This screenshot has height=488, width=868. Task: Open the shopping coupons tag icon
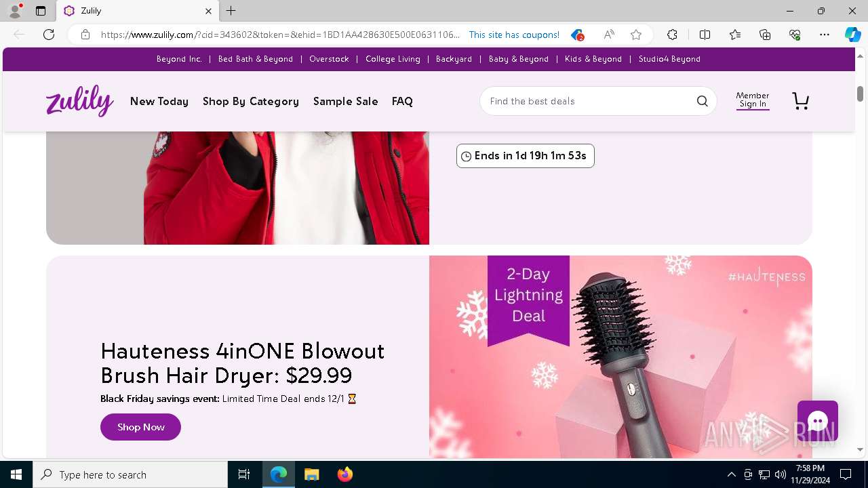coord(577,35)
